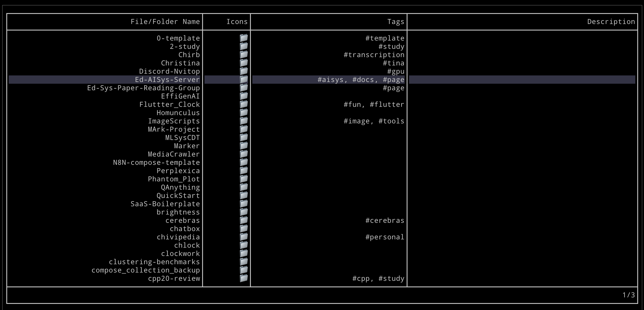
Task: Click the folder icon for cerebras
Action: pyautogui.click(x=244, y=220)
